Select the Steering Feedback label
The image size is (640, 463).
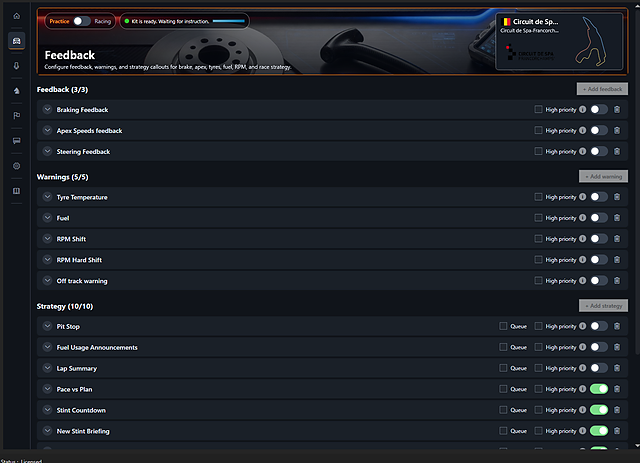(x=83, y=151)
